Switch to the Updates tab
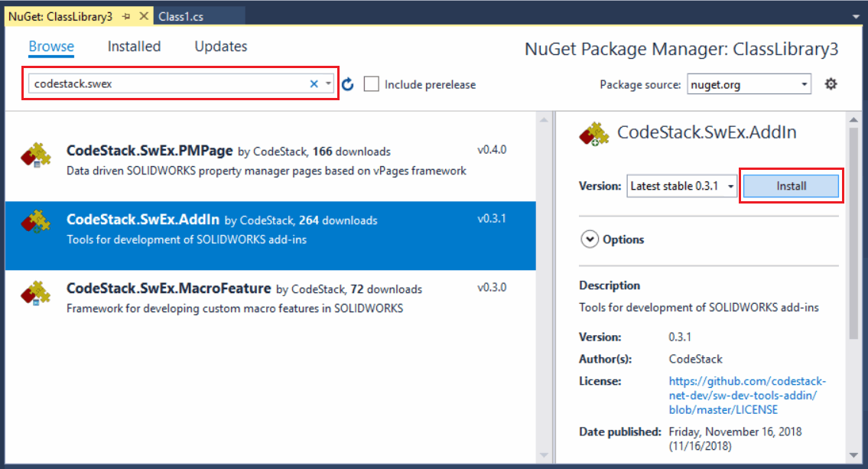The width and height of the screenshot is (868, 469). [x=221, y=47]
